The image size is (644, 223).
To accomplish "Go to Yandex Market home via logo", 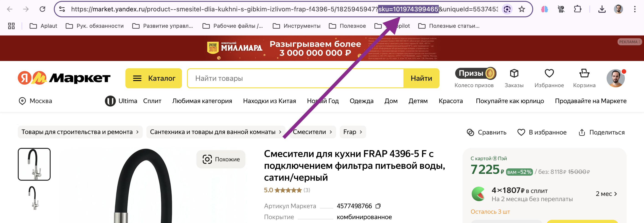I will 64,78.
